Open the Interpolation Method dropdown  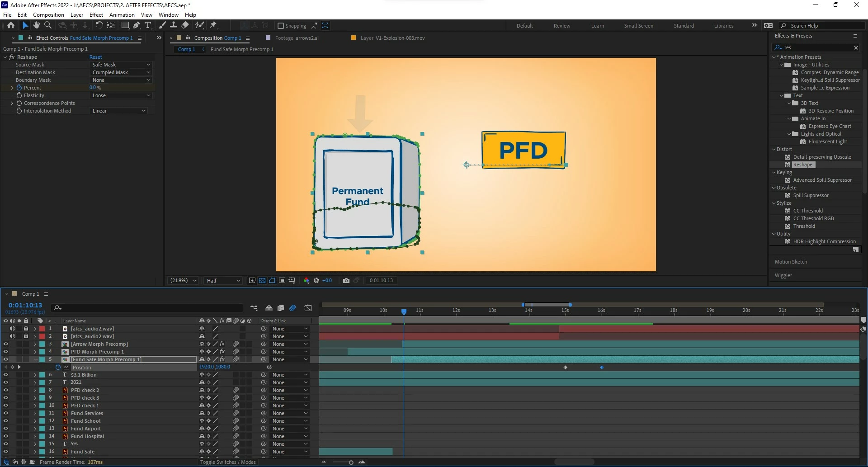coord(118,111)
